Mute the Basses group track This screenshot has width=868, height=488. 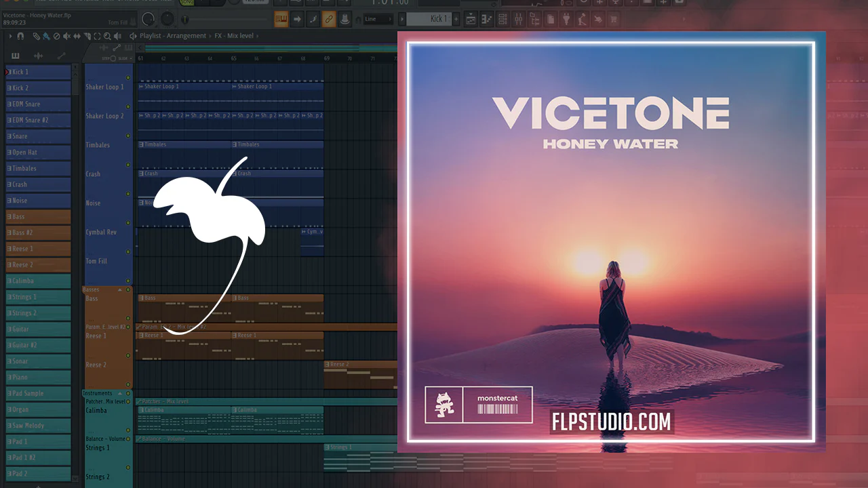(128, 289)
